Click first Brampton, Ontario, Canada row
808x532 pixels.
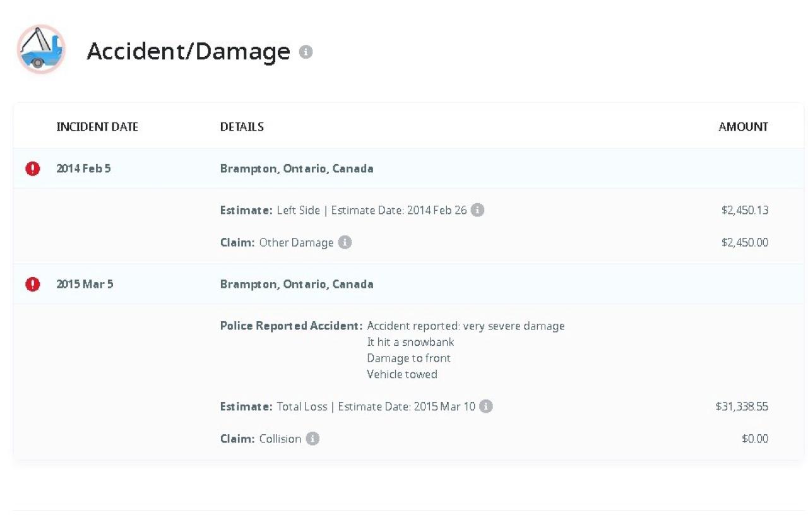click(x=408, y=168)
